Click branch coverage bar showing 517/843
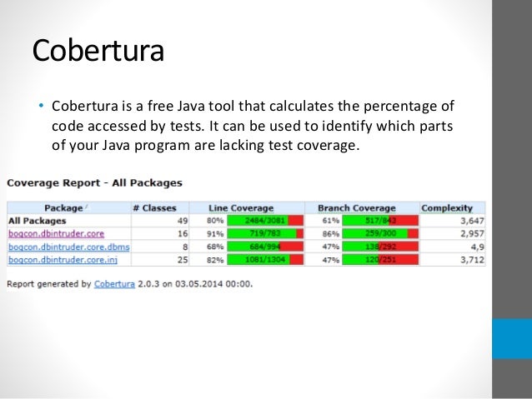The image size is (532, 399). [x=380, y=221]
